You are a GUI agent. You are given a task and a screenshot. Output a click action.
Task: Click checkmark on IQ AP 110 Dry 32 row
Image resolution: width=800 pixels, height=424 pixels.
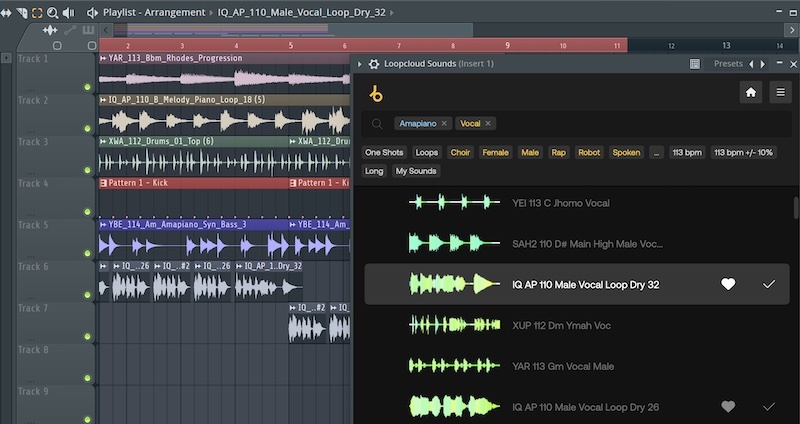tap(768, 284)
